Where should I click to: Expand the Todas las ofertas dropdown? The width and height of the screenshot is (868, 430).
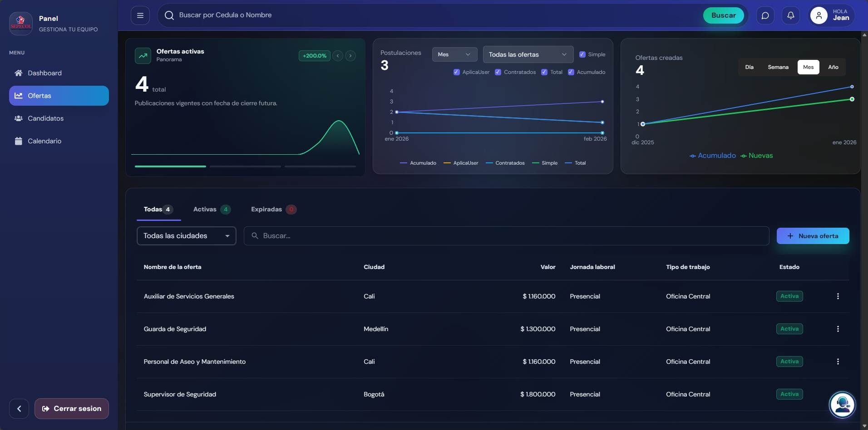click(x=528, y=54)
